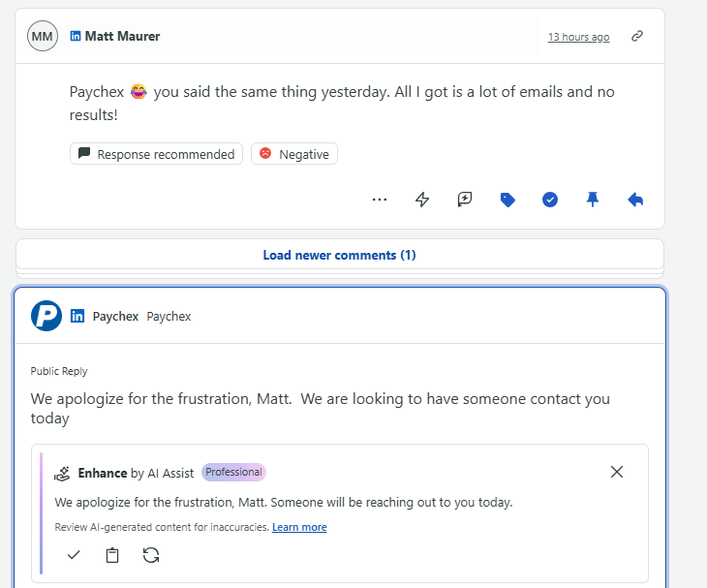Click the lightning bolt quick action icon

click(x=422, y=200)
